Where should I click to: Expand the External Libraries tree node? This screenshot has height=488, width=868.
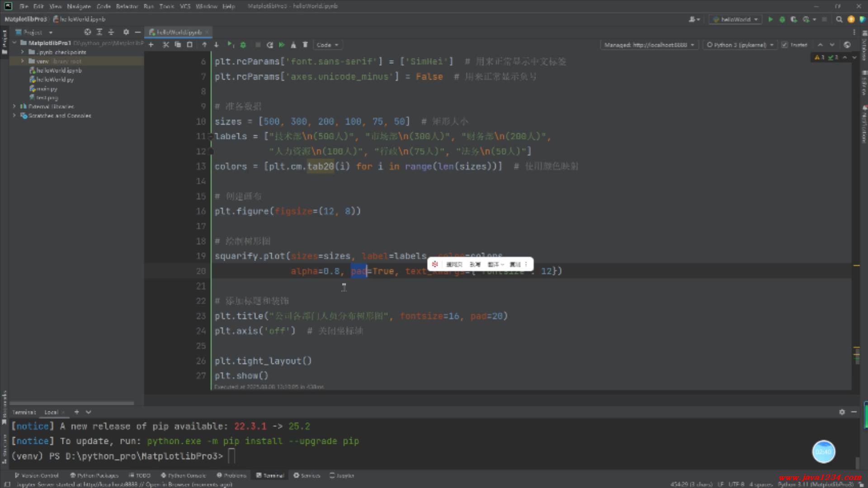click(14, 107)
